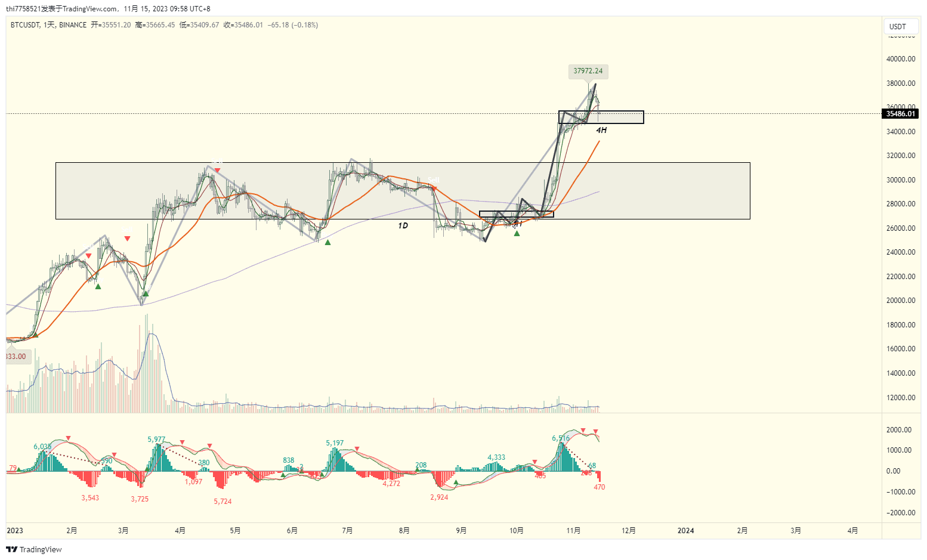
Task: Click the 2000.00 indicator scale label
Action: [x=899, y=430]
